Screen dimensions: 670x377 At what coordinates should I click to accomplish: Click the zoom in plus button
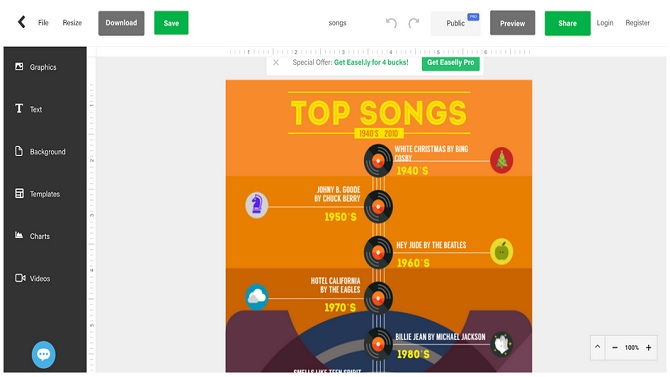[648, 348]
